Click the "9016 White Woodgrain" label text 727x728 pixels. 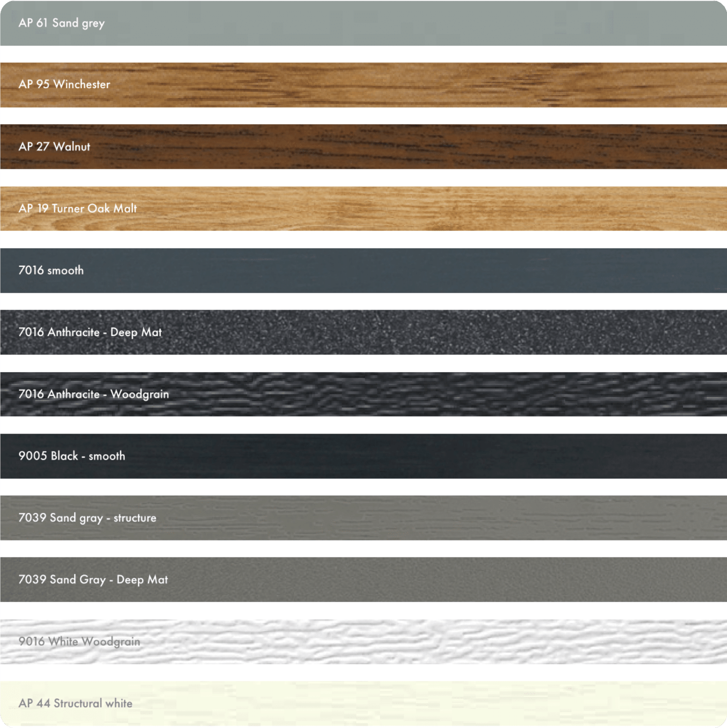(x=79, y=642)
